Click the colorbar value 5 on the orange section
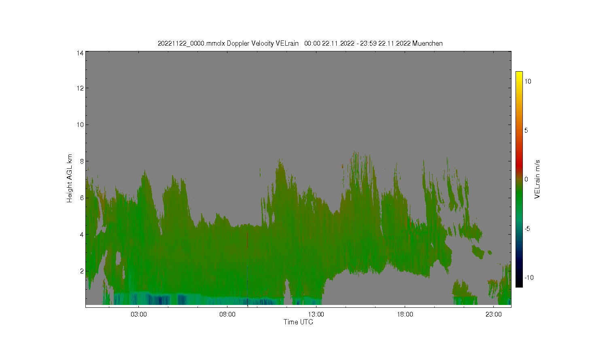Image resolution: width=607 pixels, height=364 pixels. 526,130
